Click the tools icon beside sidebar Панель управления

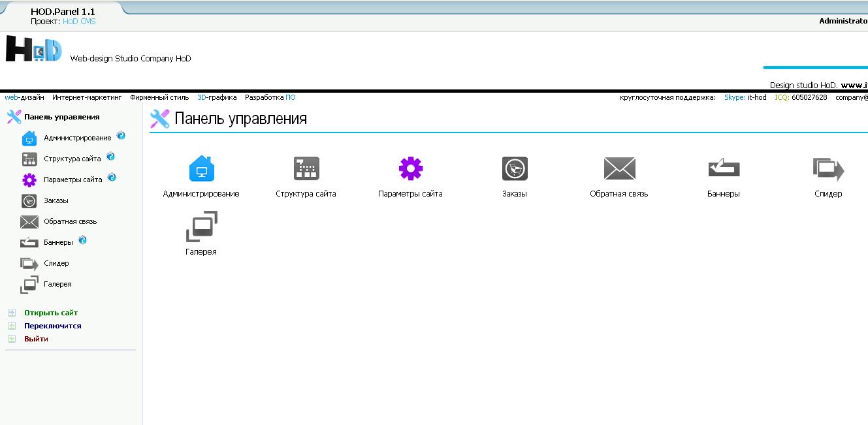(14, 117)
